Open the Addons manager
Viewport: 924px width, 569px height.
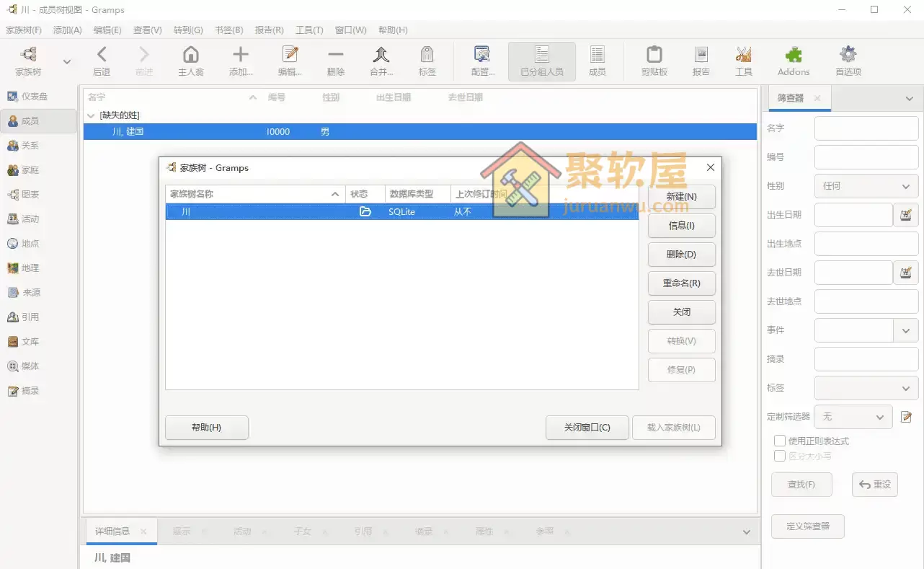point(793,61)
